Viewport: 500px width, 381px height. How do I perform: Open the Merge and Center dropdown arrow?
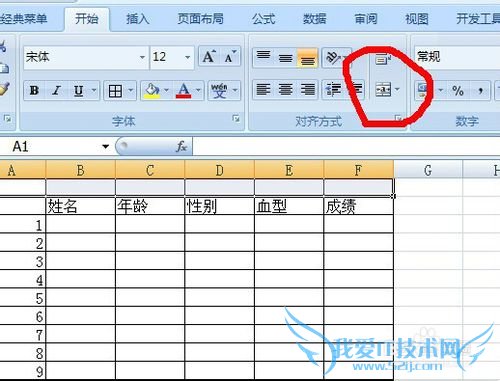coord(397,89)
